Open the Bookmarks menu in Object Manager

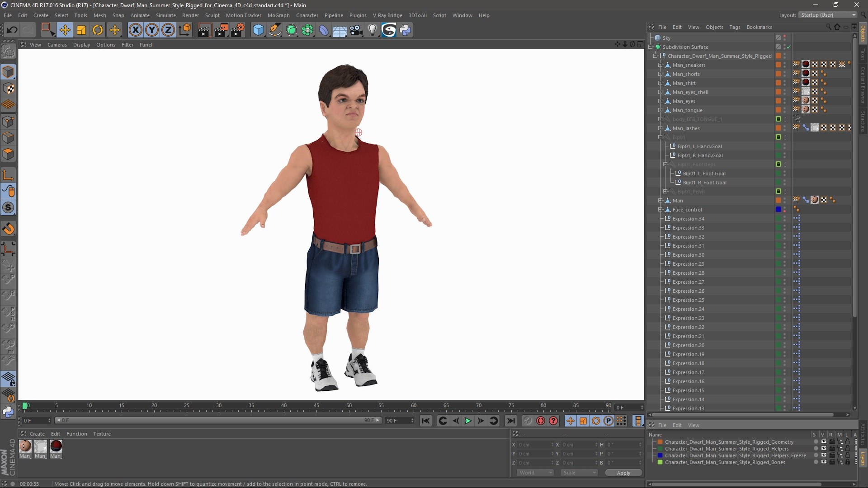759,27
